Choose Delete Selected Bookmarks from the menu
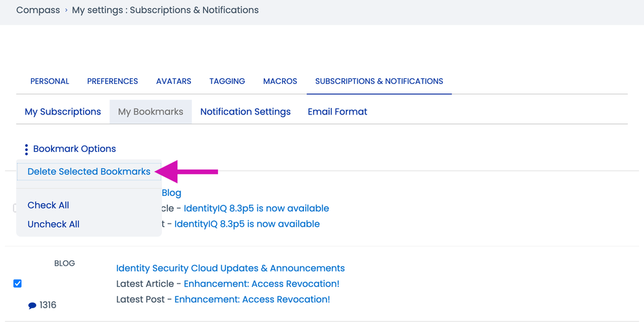This screenshot has height=325, width=644. pos(89,172)
